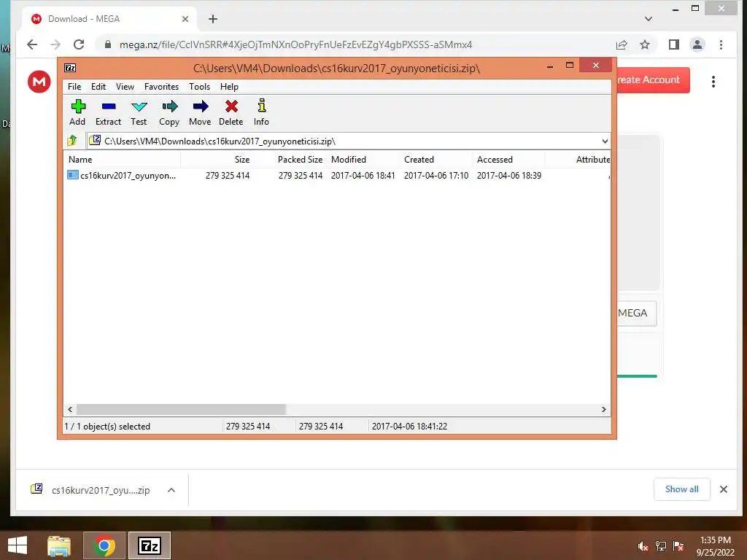Click the Extract toolbar button
This screenshot has width=747, height=560.
pos(108,113)
